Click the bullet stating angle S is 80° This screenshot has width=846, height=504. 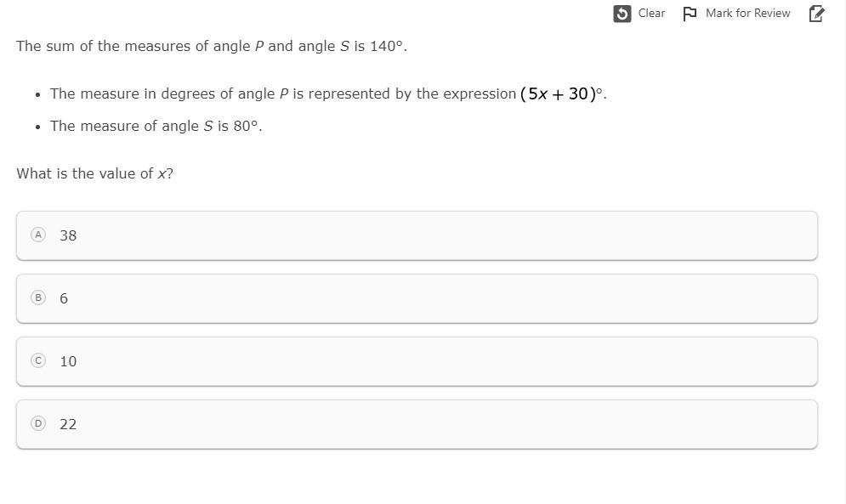[156, 126]
